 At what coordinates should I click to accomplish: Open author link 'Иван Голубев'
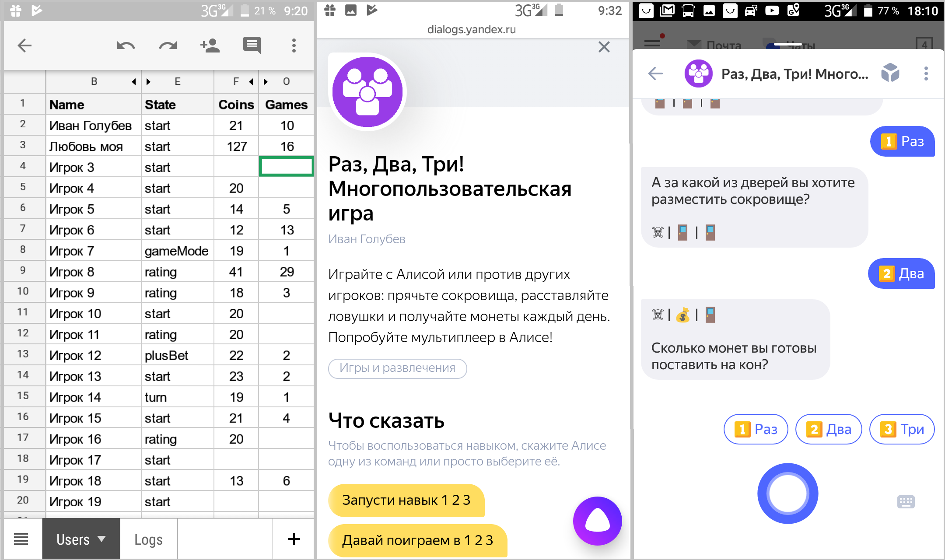[x=367, y=239]
